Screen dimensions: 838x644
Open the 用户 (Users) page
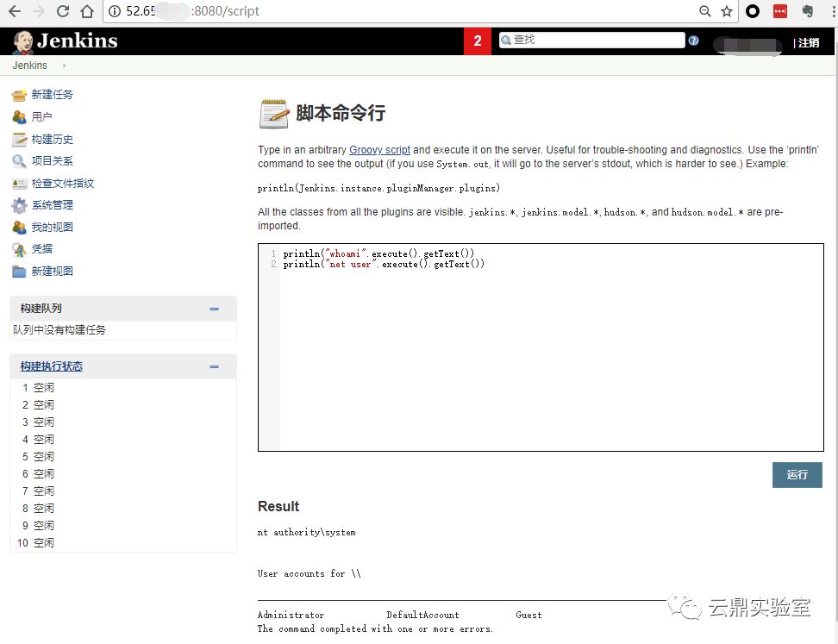click(41, 116)
